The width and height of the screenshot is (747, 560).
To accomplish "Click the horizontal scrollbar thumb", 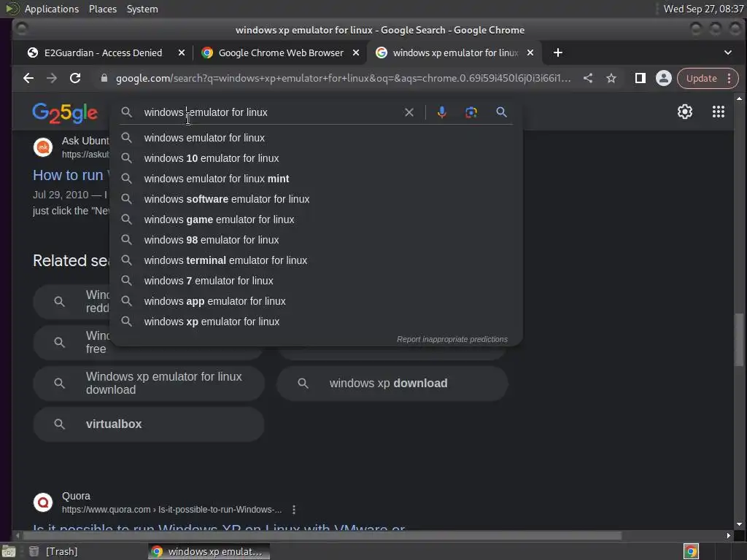I will tap(323, 536).
